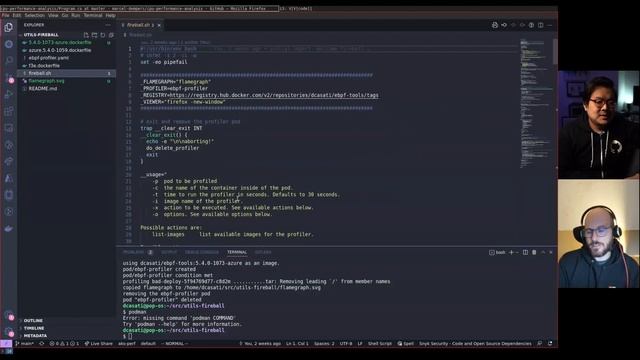Click the New Folder icon in explorer header
Screen dimensions: 640x360
[x=94, y=35]
